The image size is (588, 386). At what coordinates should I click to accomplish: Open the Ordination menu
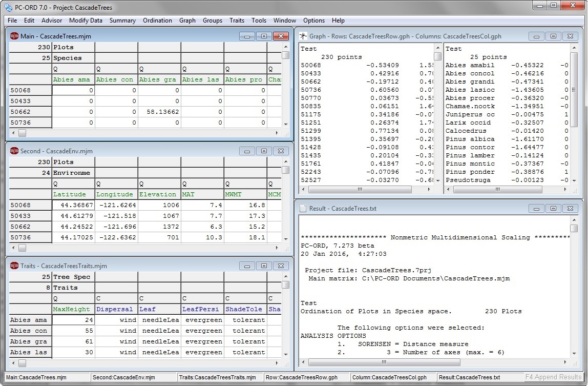tap(157, 21)
